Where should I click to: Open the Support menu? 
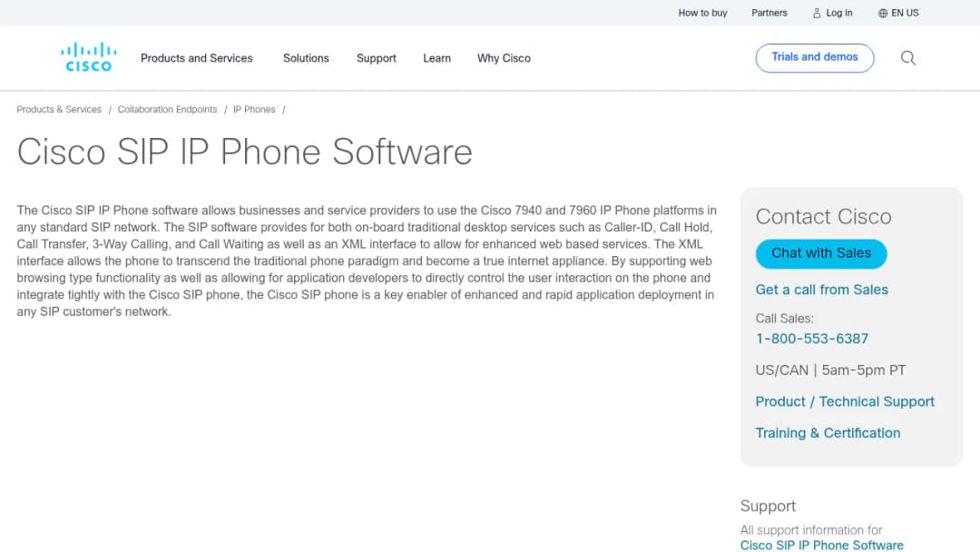pos(377,58)
